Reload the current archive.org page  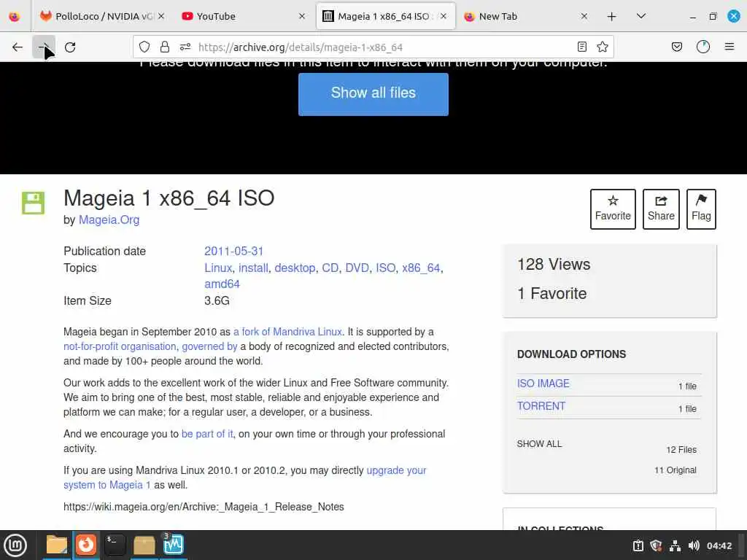click(70, 47)
